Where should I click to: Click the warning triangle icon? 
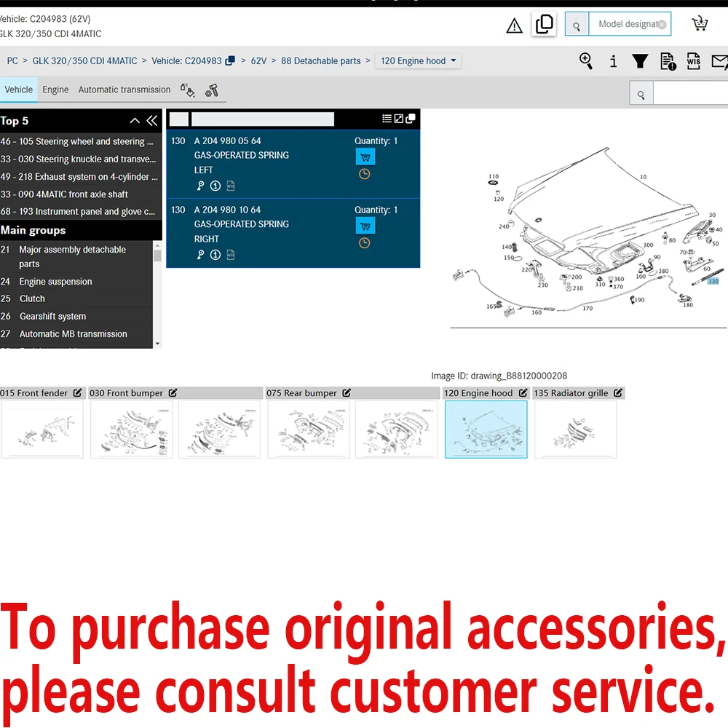[514, 25]
